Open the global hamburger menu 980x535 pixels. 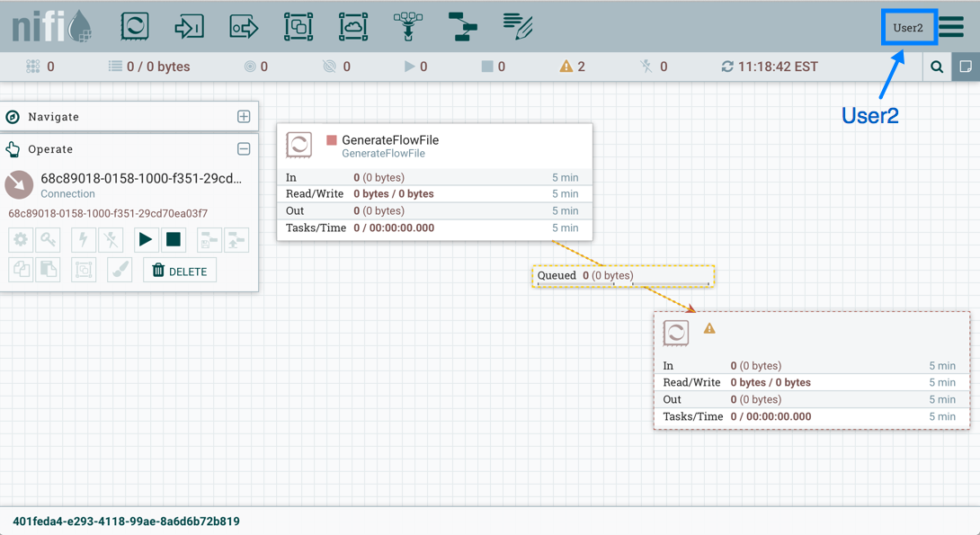952,27
